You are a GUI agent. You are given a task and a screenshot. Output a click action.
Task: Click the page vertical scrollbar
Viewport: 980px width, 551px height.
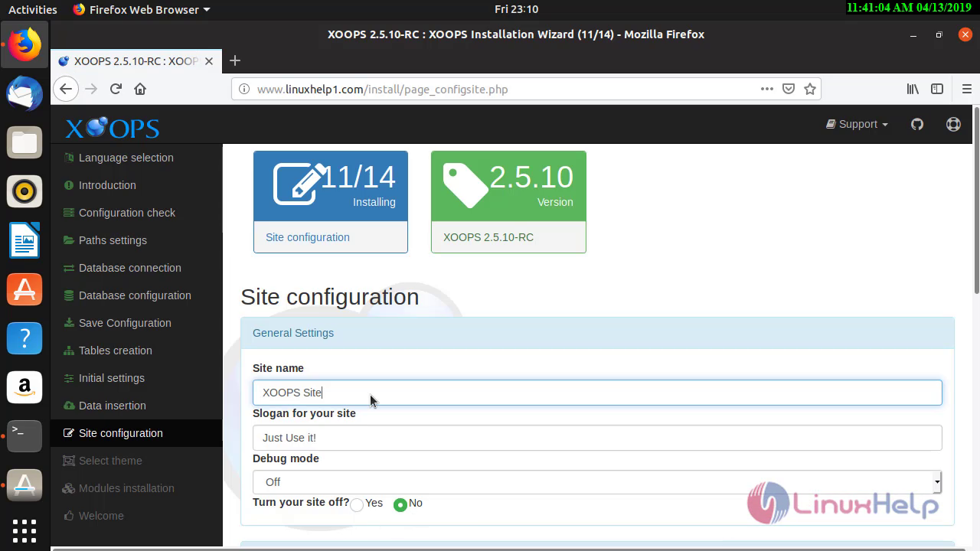point(975,201)
